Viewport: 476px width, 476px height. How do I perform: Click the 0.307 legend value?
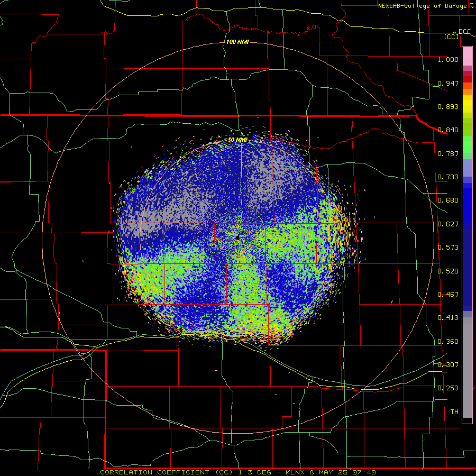[448, 365]
